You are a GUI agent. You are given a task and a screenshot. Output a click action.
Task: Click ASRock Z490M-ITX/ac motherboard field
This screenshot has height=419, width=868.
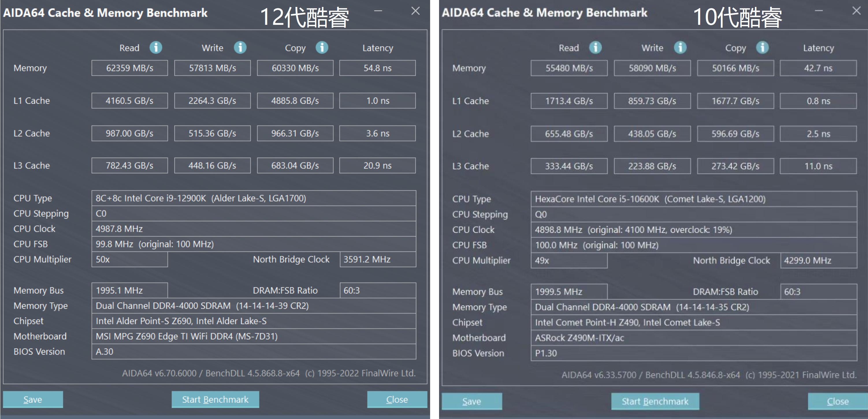coord(694,338)
